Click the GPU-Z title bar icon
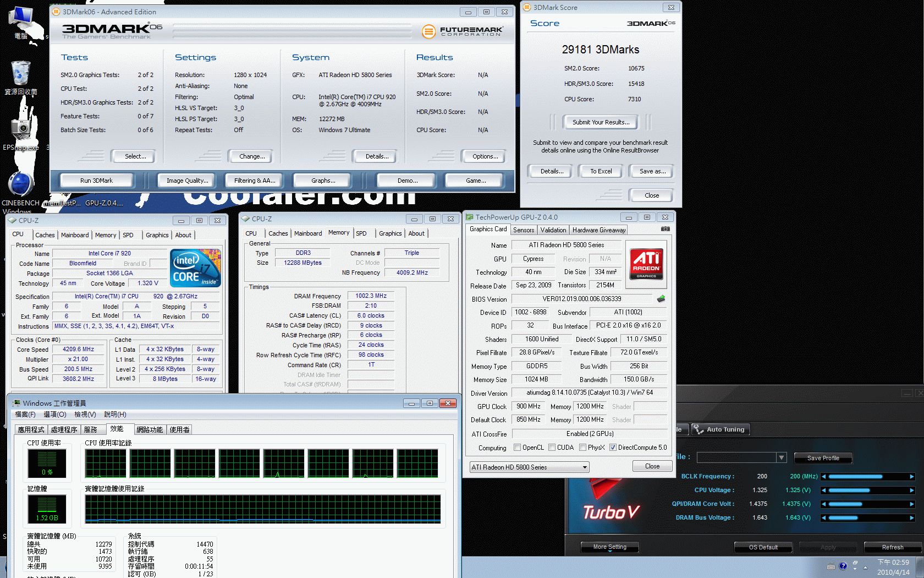Screen dimensions: 924x578 (x=469, y=217)
